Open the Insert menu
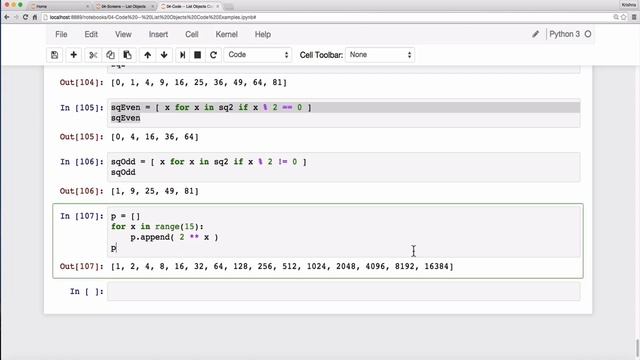 click(158, 34)
